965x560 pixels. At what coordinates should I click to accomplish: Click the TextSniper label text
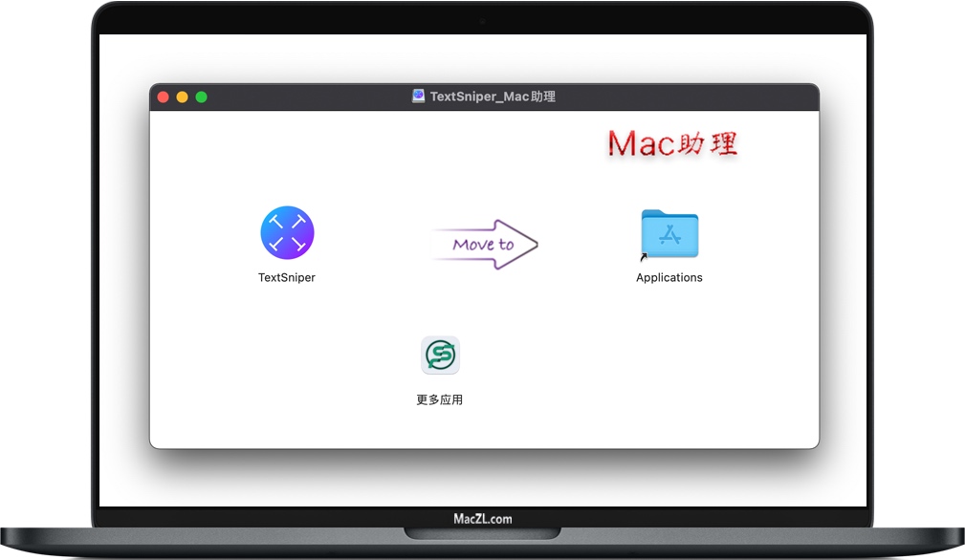click(x=287, y=277)
